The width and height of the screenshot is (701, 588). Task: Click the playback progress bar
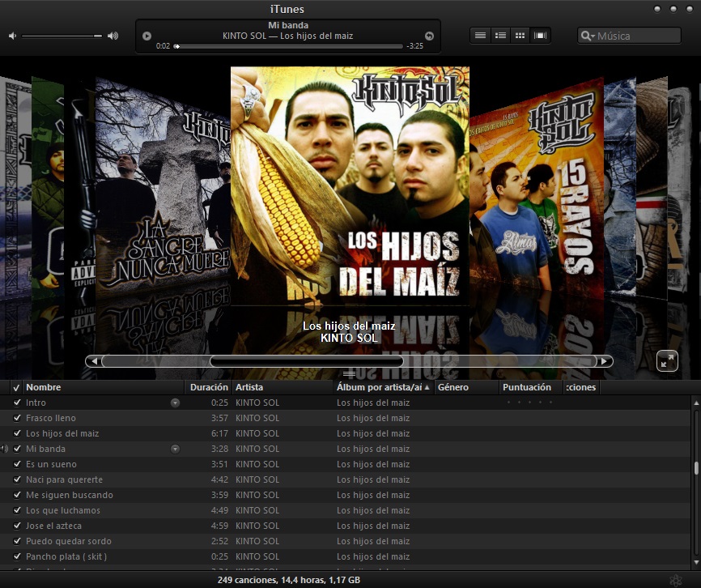click(x=288, y=46)
